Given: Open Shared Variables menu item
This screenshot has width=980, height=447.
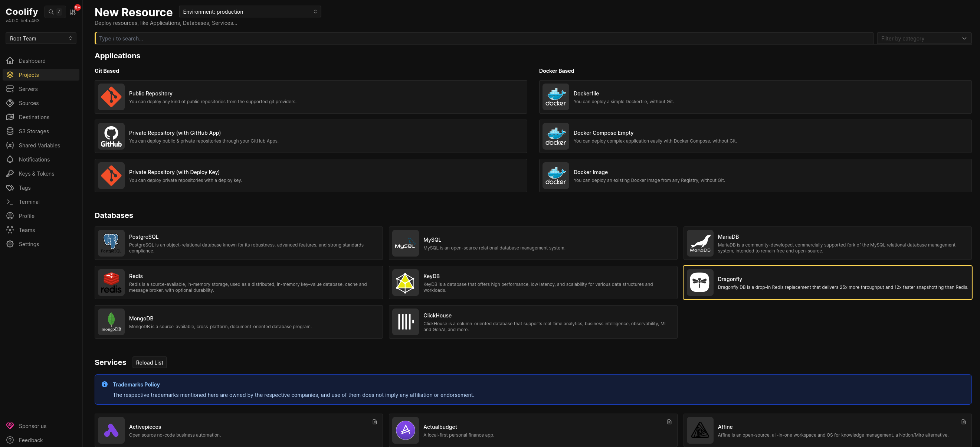Looking at the screenshot, I should pos(39,146).
